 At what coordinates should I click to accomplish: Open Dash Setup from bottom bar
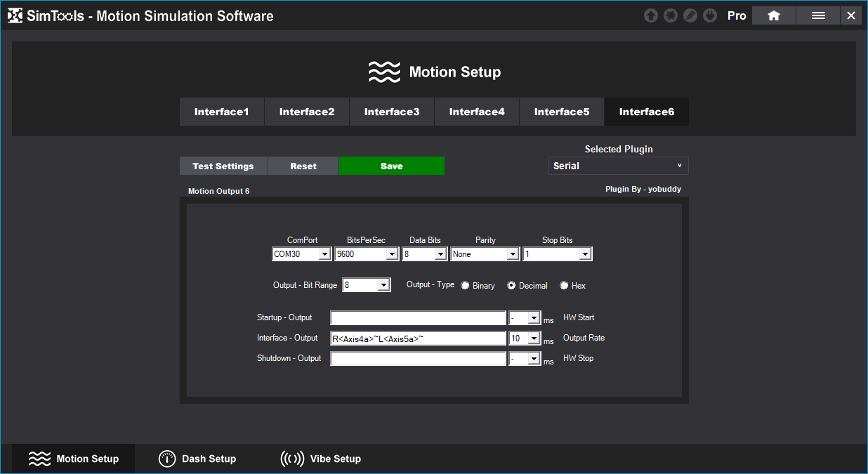197,459
